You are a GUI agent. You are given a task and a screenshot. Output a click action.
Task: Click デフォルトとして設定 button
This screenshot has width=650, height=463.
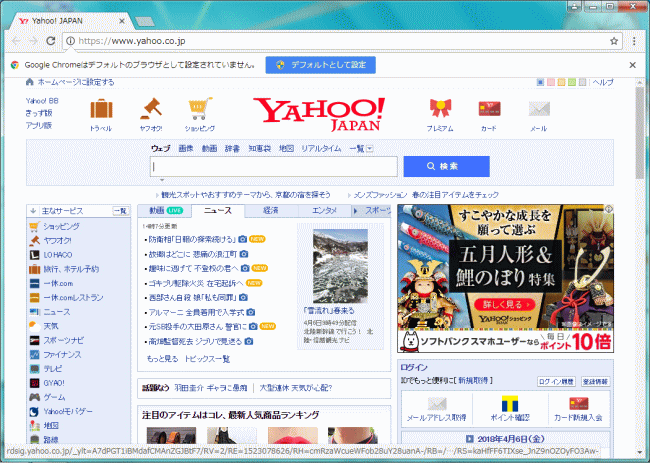(320, 65)
